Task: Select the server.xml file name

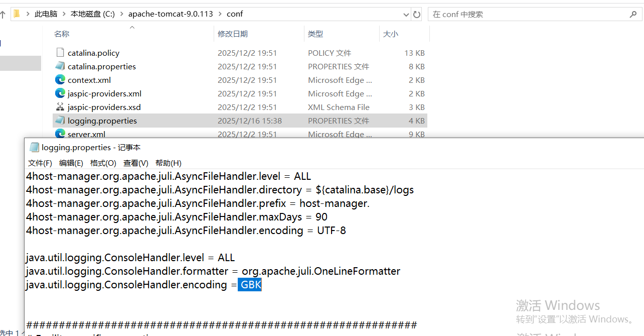Action: coord(86,134)
